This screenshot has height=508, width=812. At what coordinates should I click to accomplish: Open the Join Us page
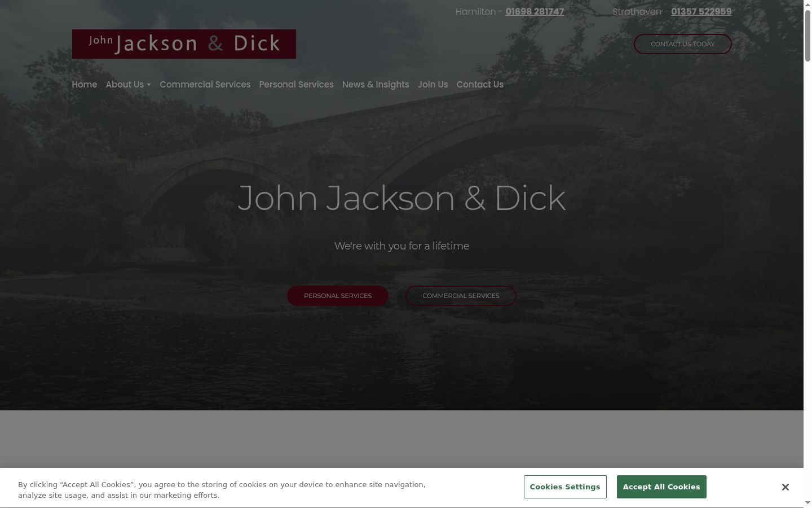433,85
